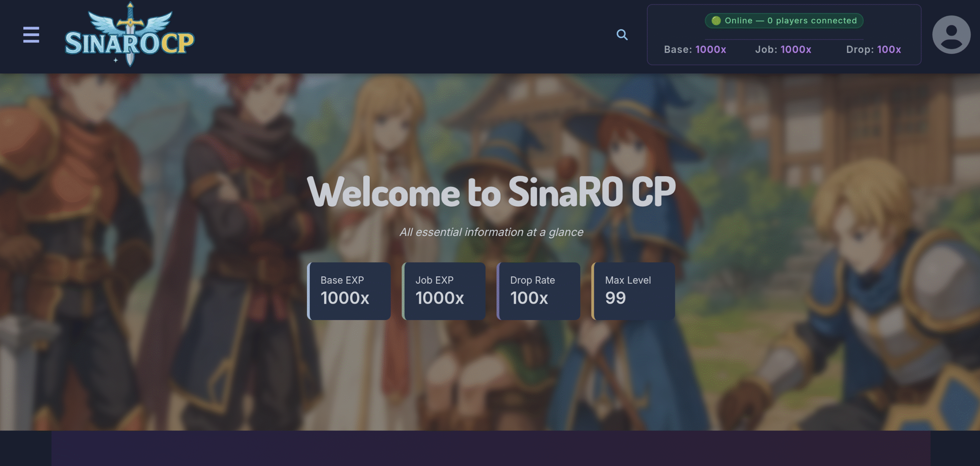The image size is (980, 466).
Task: Click the Job 1000x header rate
Action: pyautogui.click(x=783, y=49)
